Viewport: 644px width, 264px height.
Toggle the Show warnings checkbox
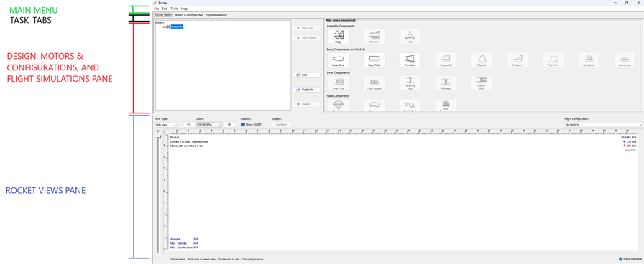click(x=620, y=259)
